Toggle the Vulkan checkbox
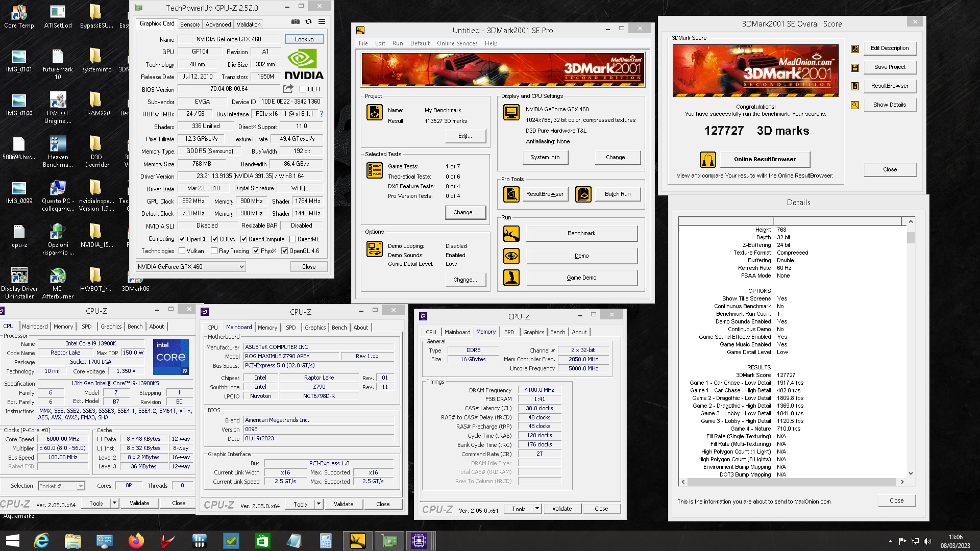980x551 pixels. pyautogui.click(x=182, y=251)
